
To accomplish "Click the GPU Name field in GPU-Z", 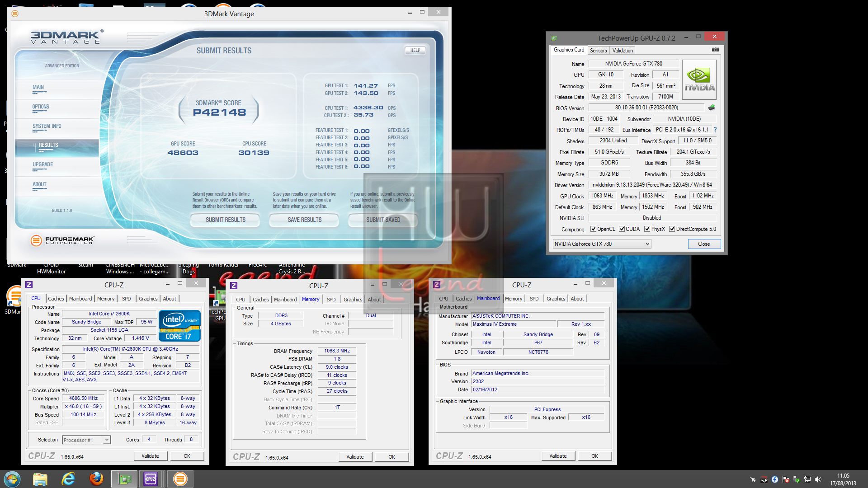I will (x=633, y=64).
